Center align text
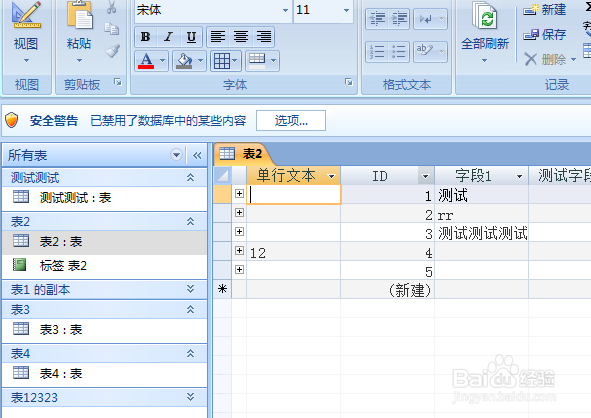The image size is (591, 418). pyautogui.click(x=240, y=37)
